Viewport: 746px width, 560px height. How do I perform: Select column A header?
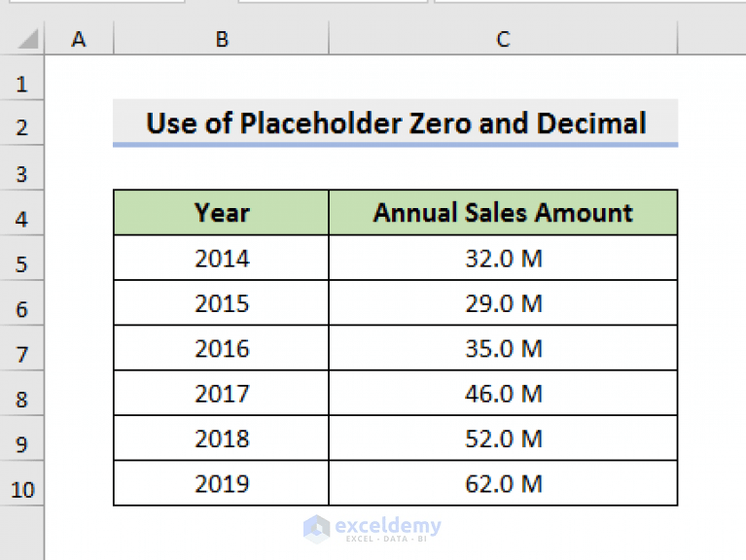[79, 39]
